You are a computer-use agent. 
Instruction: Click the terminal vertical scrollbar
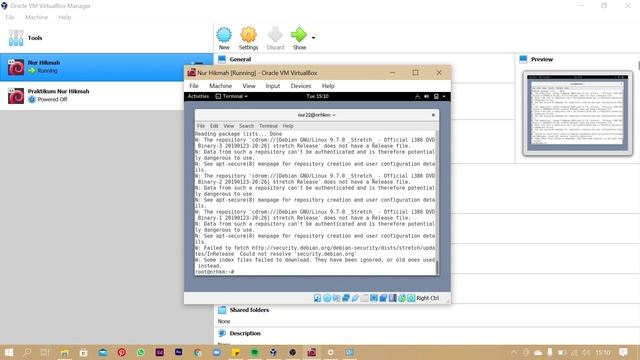[437, 203]
